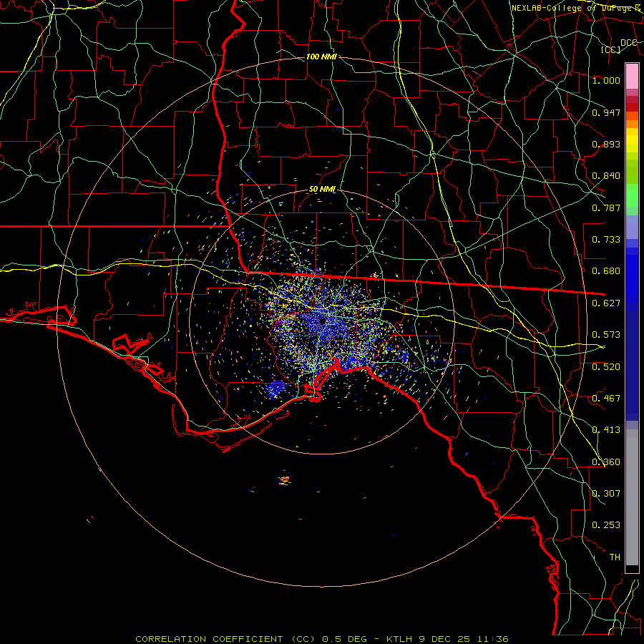This screenshot has height=644, width=644.
Task: Click the dark dot at the radar center
Action: (323, 321)
